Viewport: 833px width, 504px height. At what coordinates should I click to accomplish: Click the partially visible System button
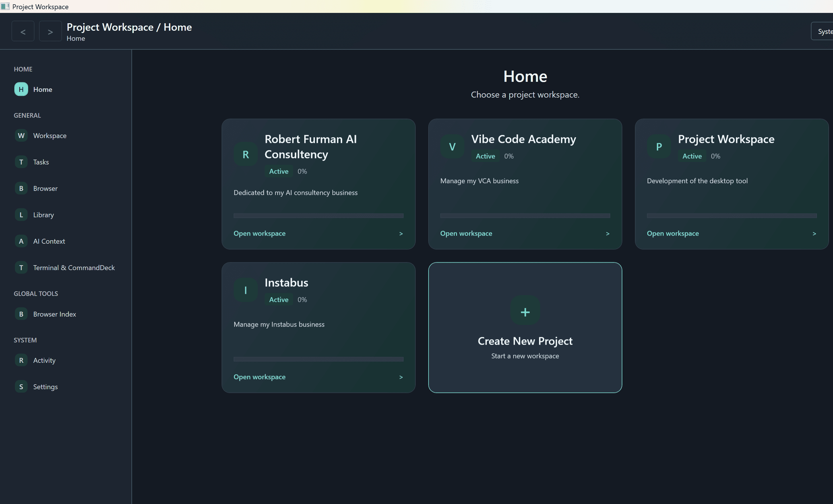[822, 31]
